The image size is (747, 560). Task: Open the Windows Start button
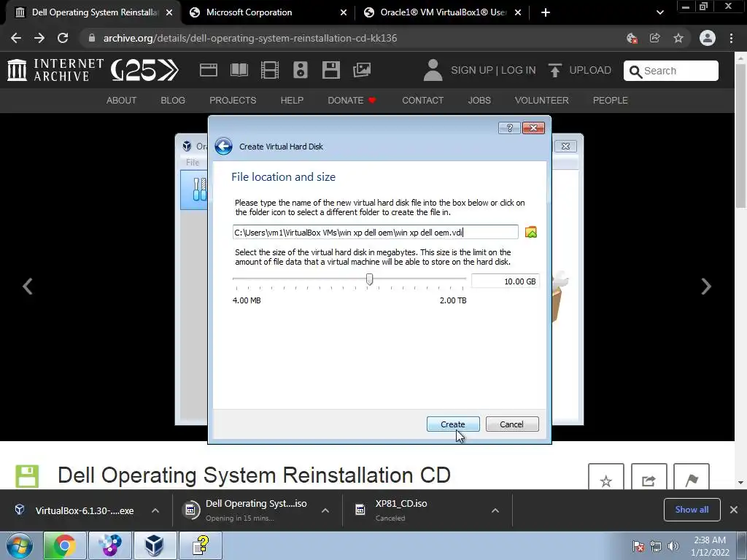pyautogui.click(x=19, y=545)
